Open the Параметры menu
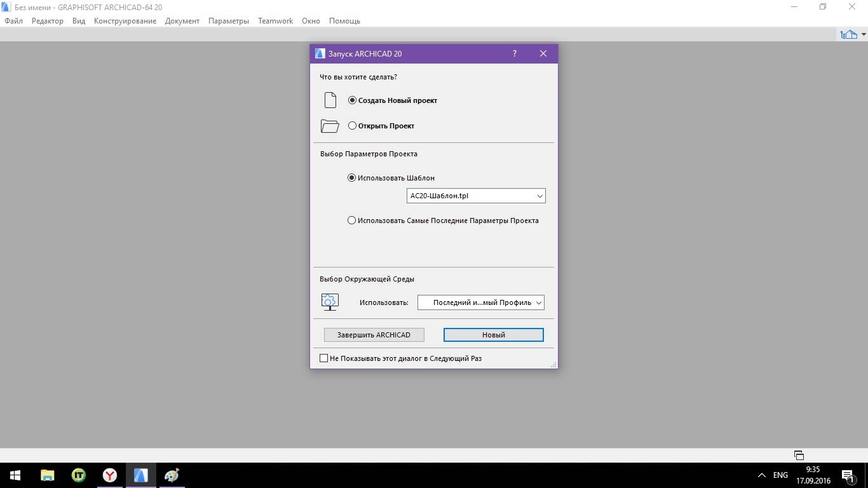 (229, 21)
